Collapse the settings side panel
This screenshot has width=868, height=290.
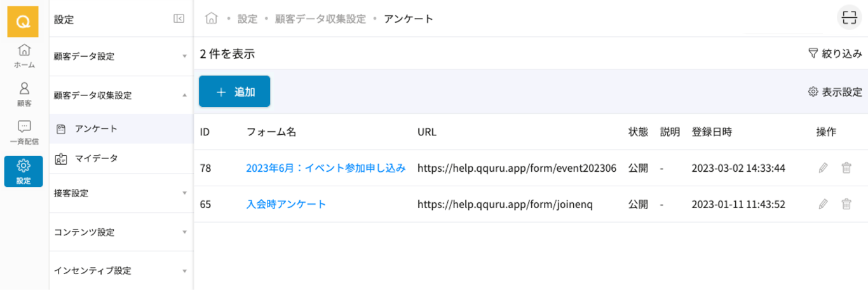(179, 19)
